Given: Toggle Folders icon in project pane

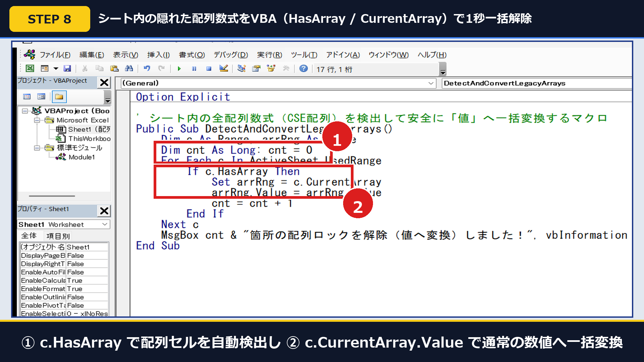Looking at the screenshot, I should [59, 97].
